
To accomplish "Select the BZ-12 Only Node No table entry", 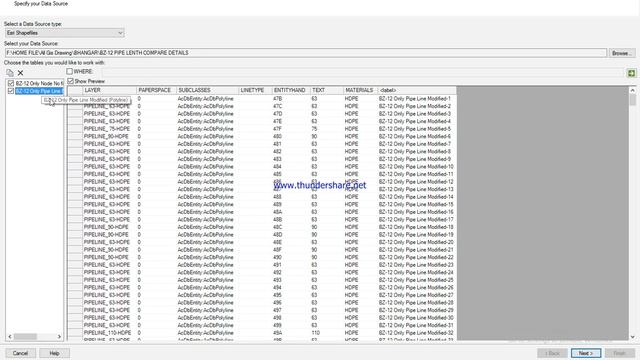I will [x=39, y=83].
